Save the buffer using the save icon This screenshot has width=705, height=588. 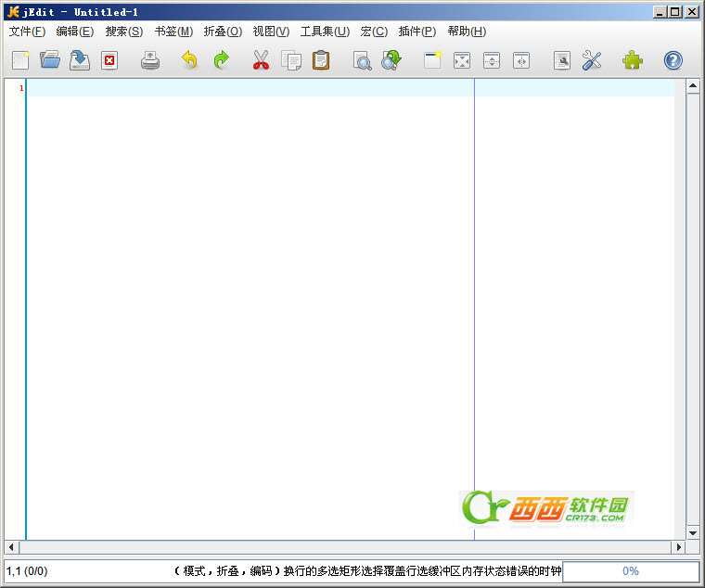(x=80, y=60)
